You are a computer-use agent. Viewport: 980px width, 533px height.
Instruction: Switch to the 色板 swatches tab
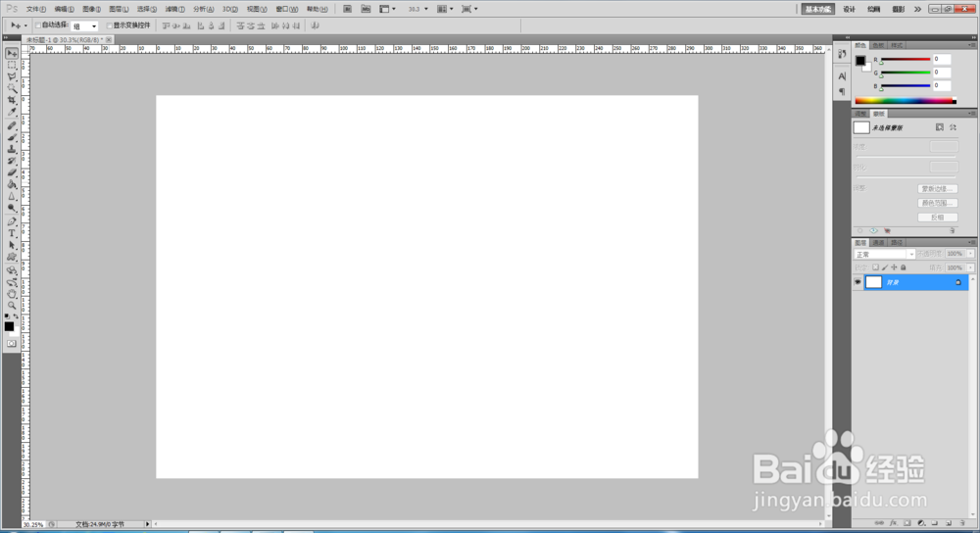(879, 45)
